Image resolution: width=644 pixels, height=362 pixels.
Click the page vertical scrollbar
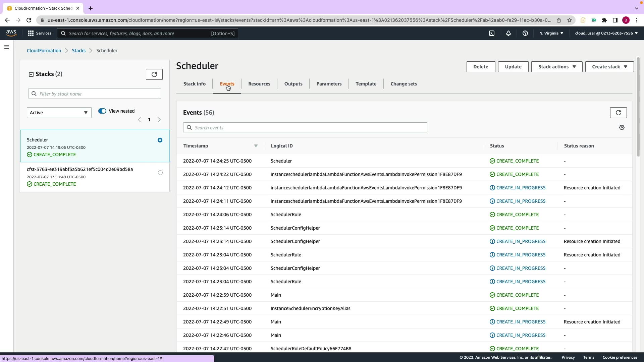click(638, 107)
